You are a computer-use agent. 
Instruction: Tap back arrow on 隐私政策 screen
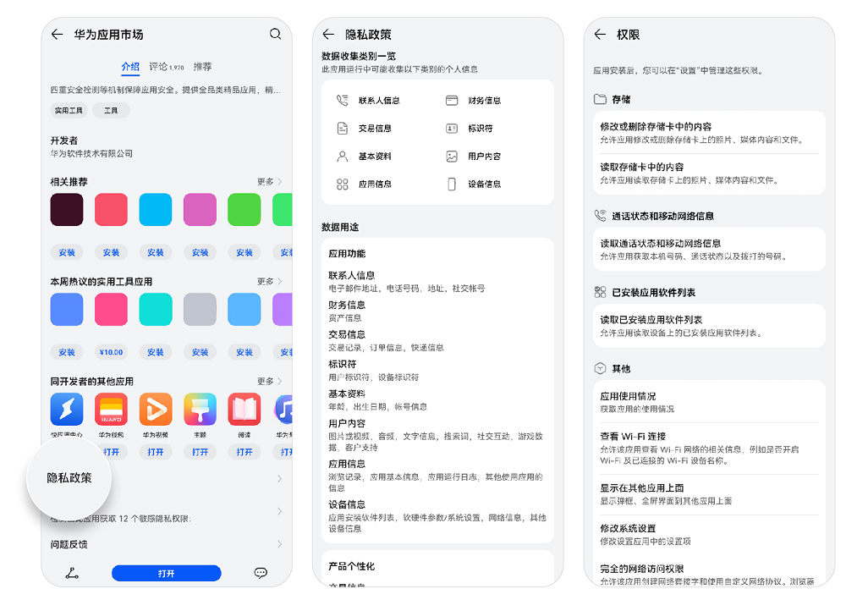click(x=328, y=35)
